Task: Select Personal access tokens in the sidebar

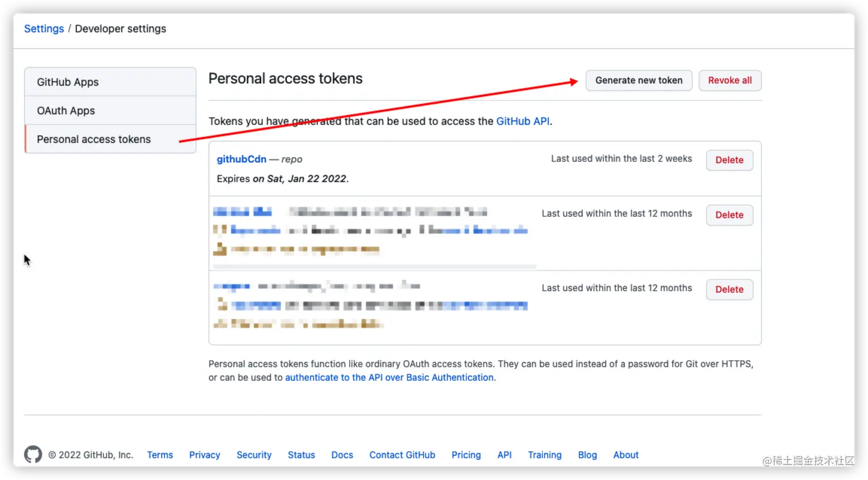Action: (94, 139)
